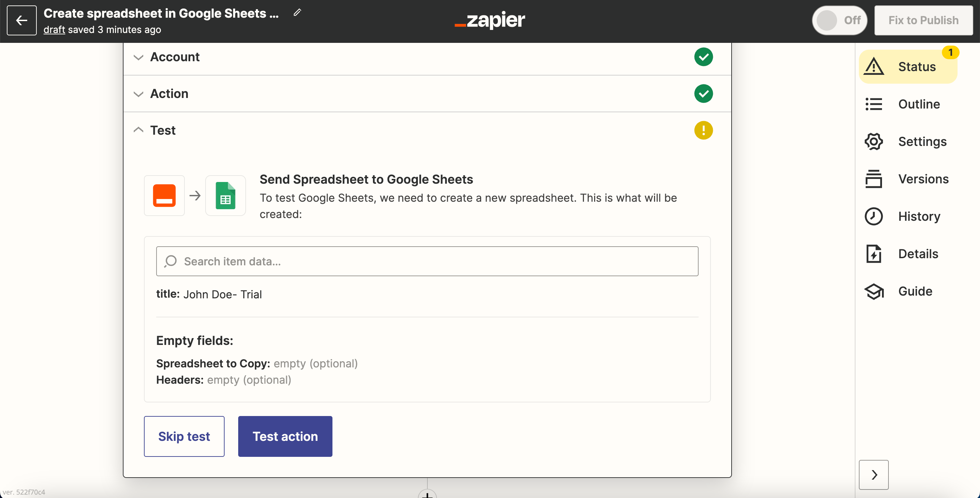Select the Skip test option
The image size is (980, 498).
[184, 436]
